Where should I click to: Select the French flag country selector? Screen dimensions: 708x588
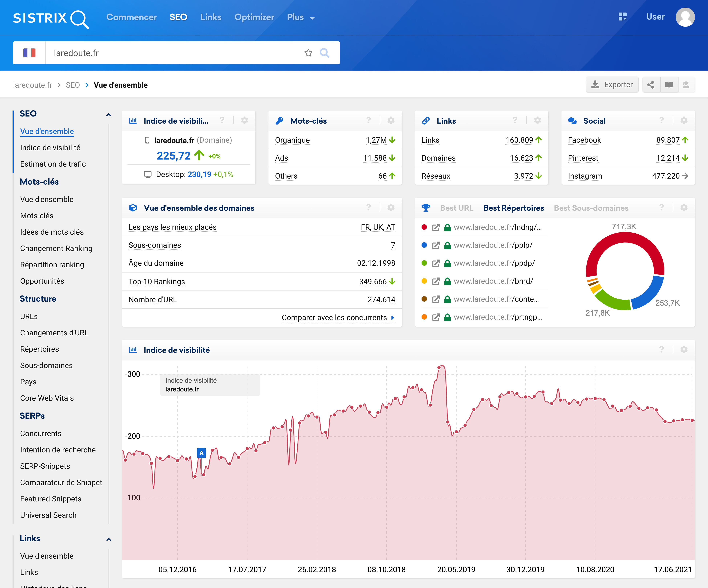[x=29, y=53]
